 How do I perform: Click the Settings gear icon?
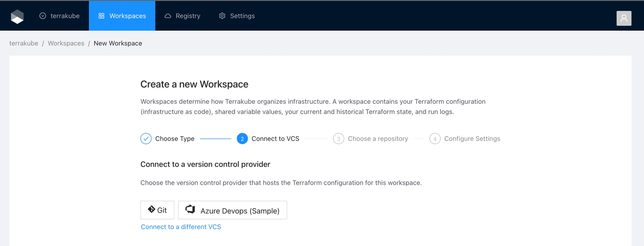222,16
